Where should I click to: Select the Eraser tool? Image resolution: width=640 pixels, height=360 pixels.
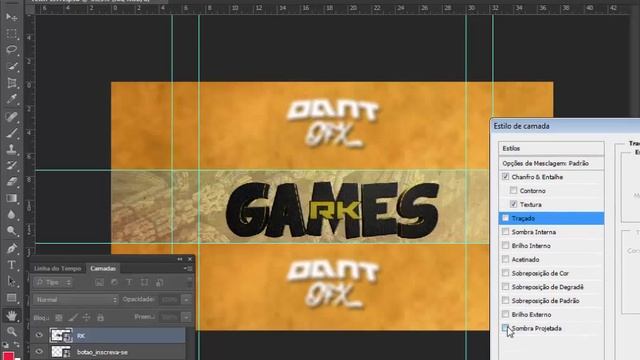click(x=11, y=182)
